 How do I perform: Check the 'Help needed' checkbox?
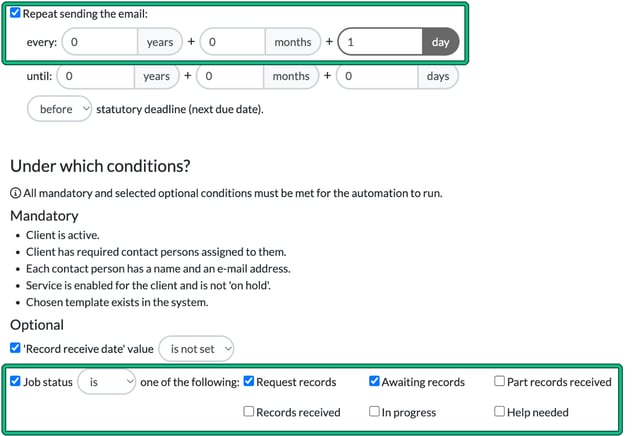pyautogui.click(x=499, y=411)
